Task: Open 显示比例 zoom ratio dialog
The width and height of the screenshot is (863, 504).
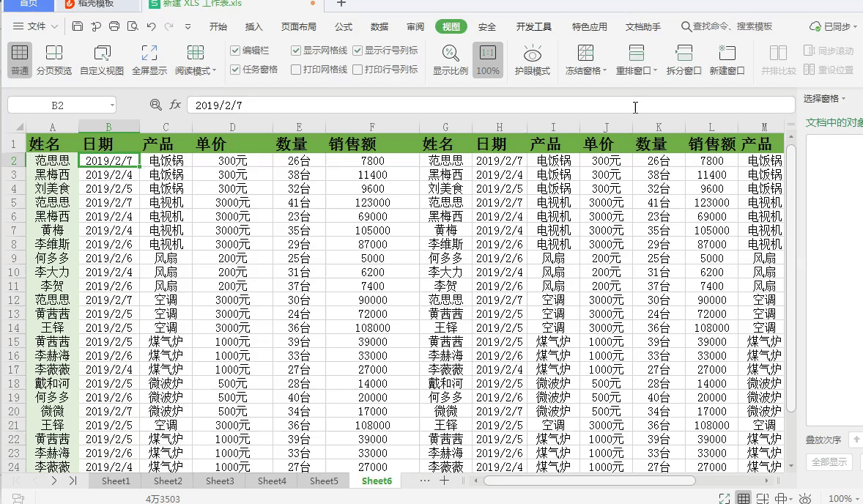Action: [x=451, y=59]
